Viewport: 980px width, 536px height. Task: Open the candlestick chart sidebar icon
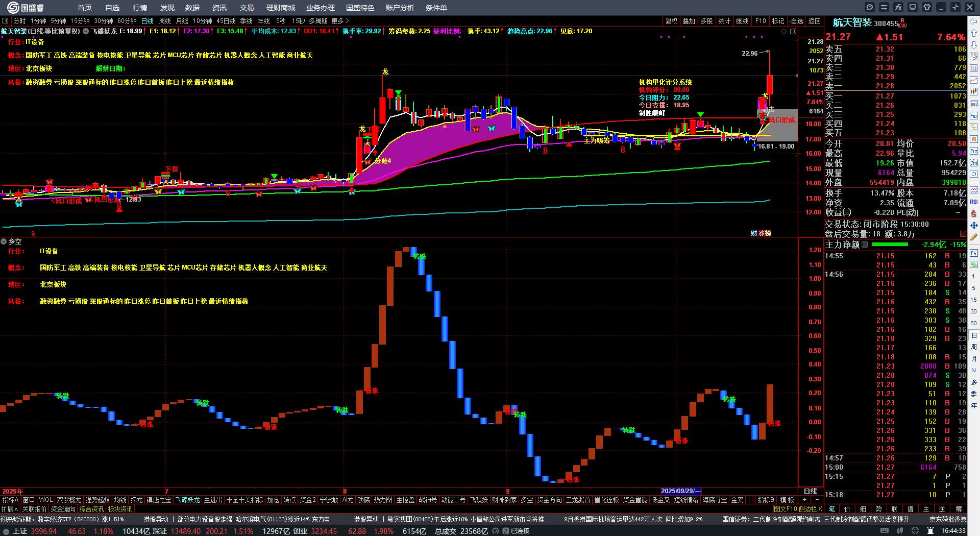[x=974, y=92]
